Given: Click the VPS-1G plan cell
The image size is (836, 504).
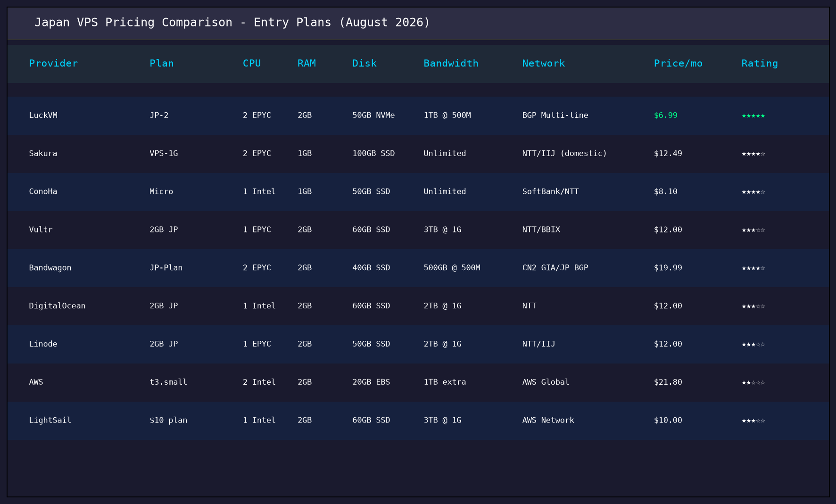Looking at the screenshot, I should 164,153.
